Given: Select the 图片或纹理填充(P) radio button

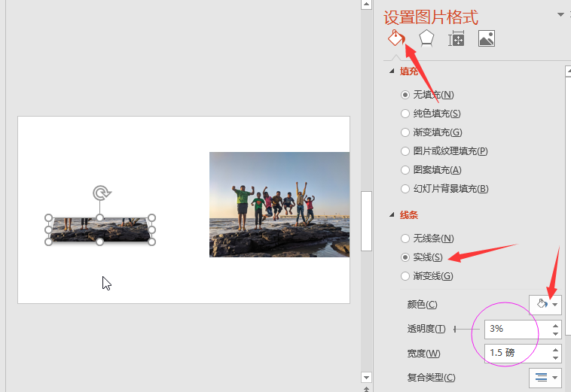Looking at the screenshot, I should [405, 151].
